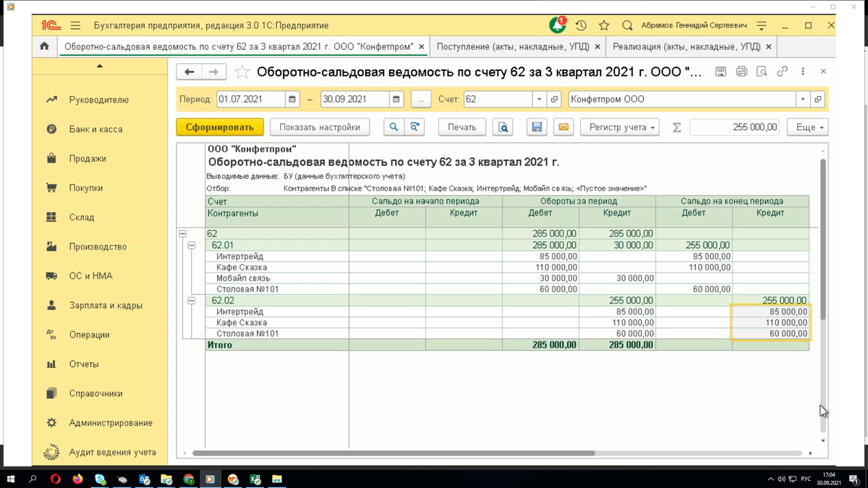Open Windows Start button
This screenshot has width=868, height=488.
[11, 479]
